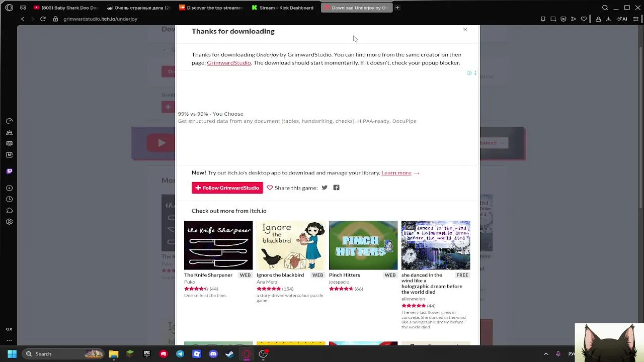
Task: Open the holographic dream game thumbnail
Action: pyautogui.click(x=436, y=245)
